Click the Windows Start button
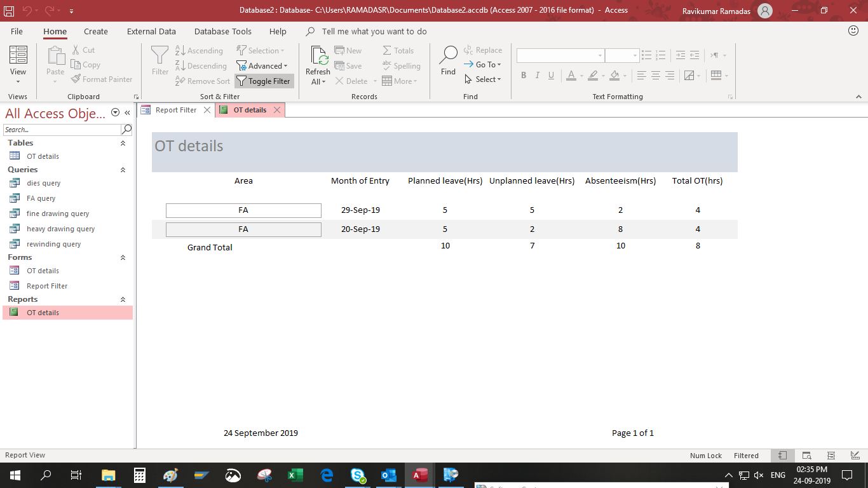 [15, 475]
